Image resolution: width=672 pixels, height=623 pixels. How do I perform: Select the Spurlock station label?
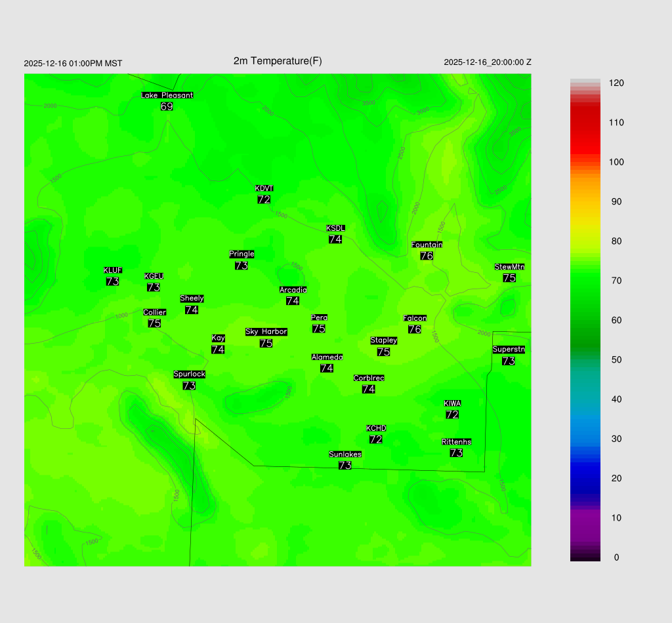pos(189,374)
